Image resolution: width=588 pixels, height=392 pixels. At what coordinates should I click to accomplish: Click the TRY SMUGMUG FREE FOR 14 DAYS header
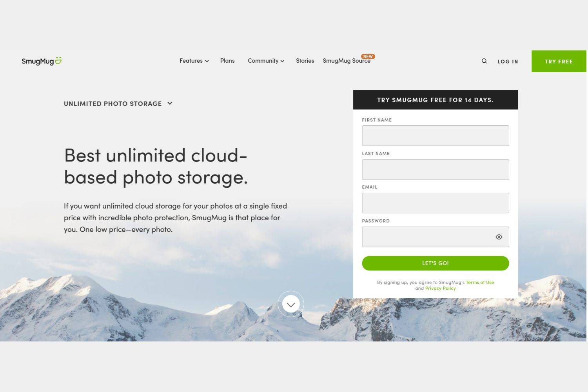click(x=435, y=100)
